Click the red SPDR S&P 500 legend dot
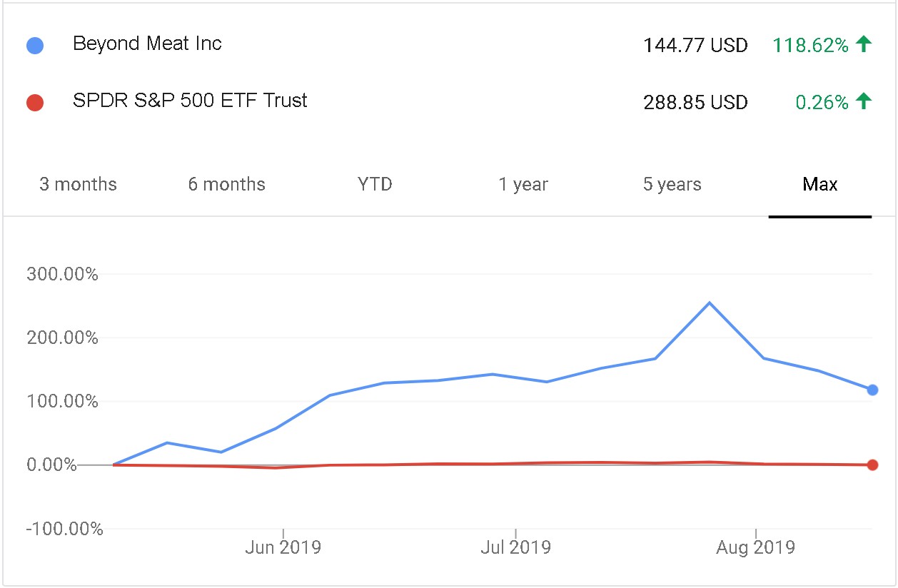This screenshot has width=898, height=588. [34, 103]
